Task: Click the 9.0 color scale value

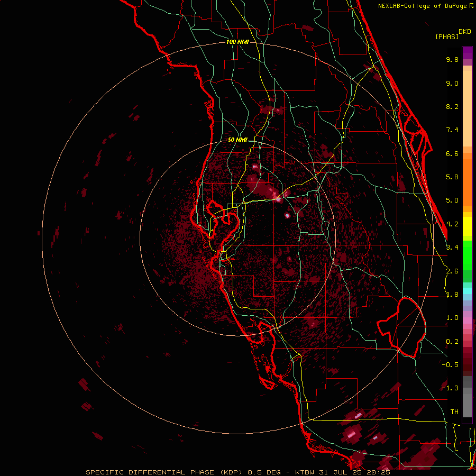Action: 452,83
